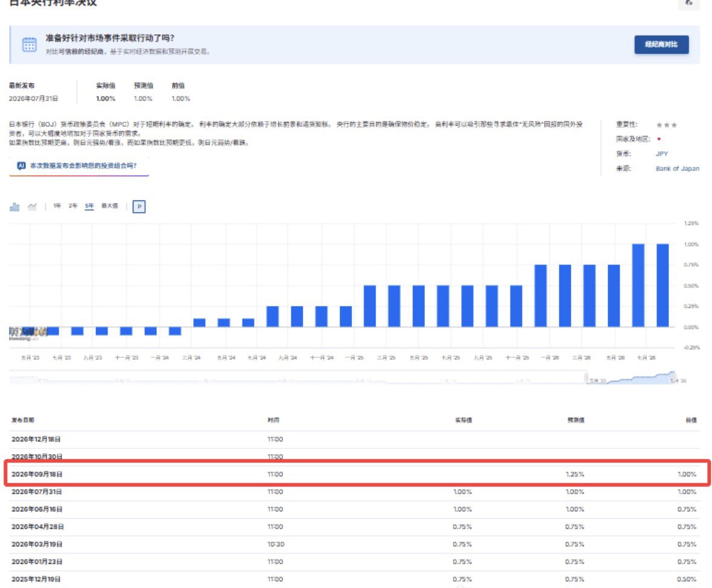Select the 2026年01月23日 release row date
The height and width of the screenshot is (588, 712).
tap(37, 561)
